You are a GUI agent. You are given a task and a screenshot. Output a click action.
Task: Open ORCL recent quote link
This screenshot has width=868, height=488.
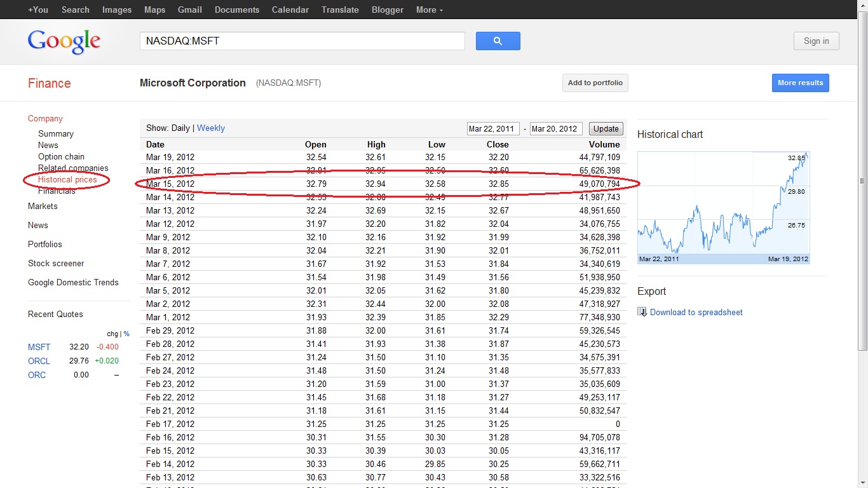pyautogui.click(x=39, y=361)
